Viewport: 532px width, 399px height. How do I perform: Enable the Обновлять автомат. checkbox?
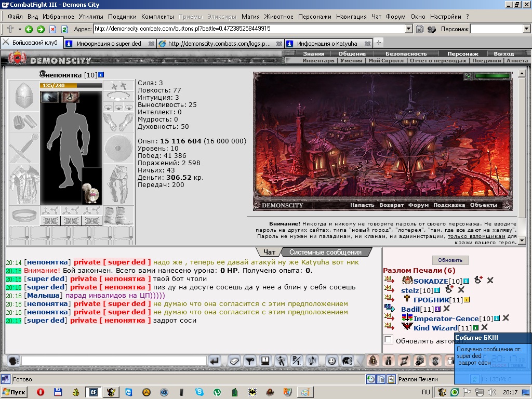[x=388, y=340]
